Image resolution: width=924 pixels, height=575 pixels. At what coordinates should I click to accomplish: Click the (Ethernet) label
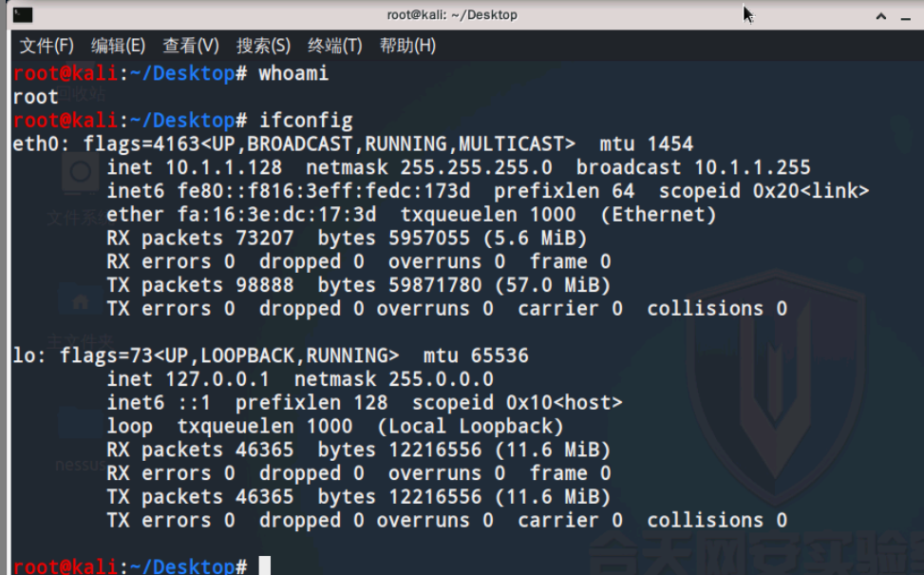click(x=658, y=215)
